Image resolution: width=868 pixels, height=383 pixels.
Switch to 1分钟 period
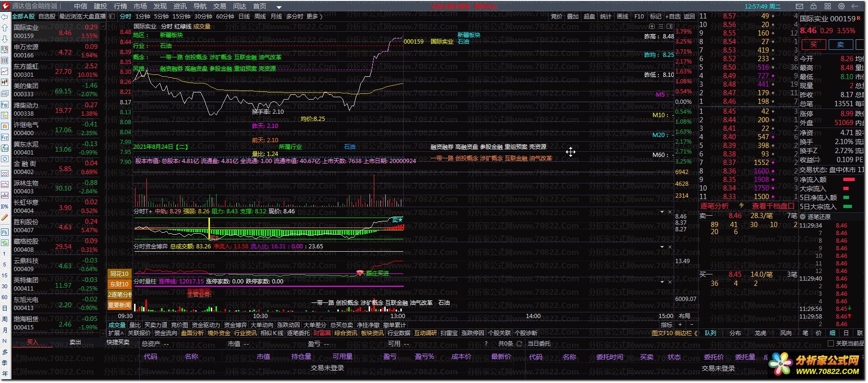click(x=143, y=16)
